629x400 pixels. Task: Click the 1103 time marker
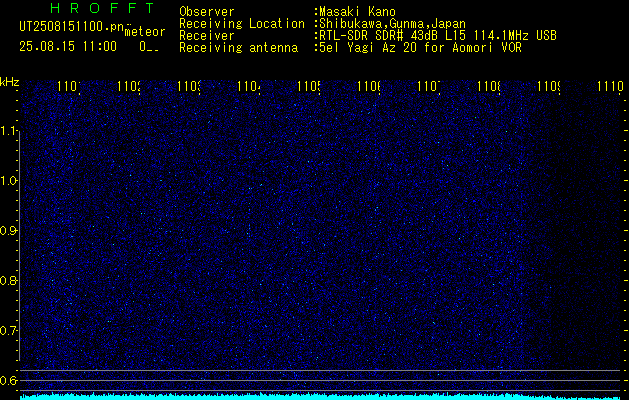point(189,86)
